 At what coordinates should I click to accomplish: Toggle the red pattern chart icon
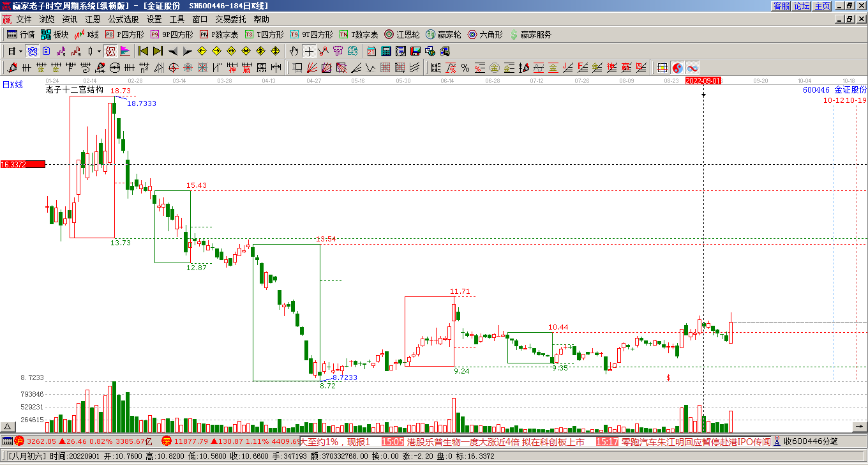pos(110,51)
